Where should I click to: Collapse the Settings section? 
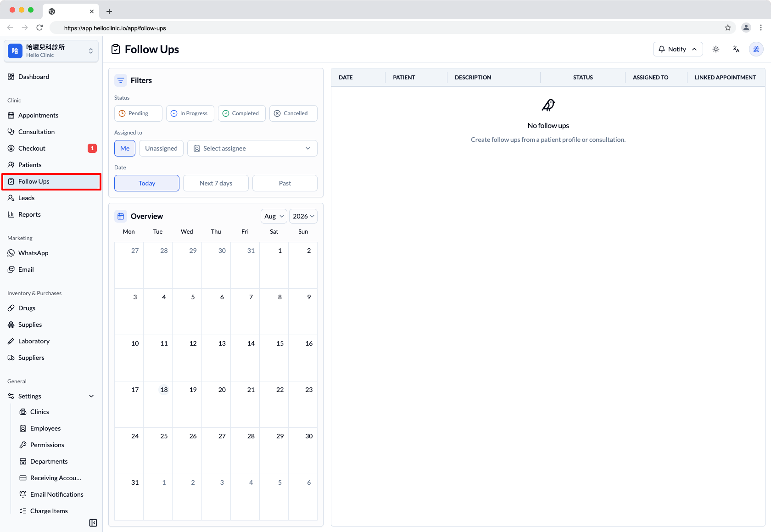[x=51, y=396]
